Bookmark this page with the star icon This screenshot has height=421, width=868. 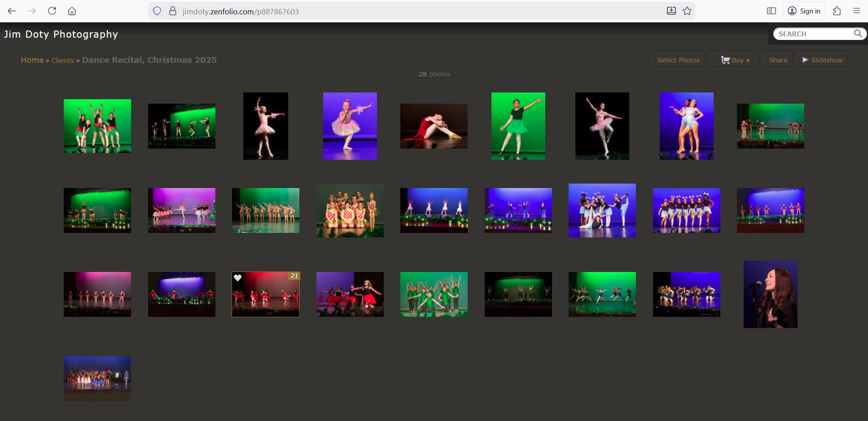tap(687, 11)
